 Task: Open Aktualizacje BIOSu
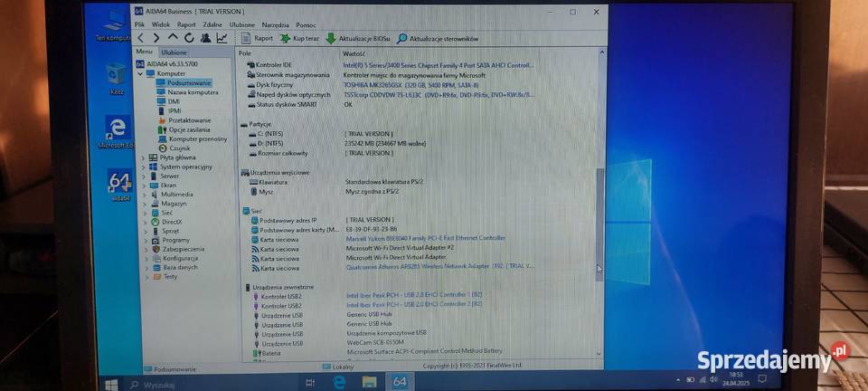click(359, 39)
